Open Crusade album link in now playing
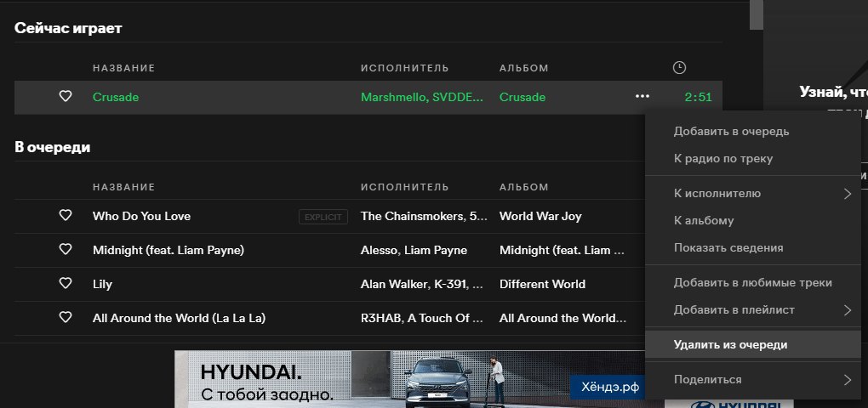868x408 pixels. point(522,97)
